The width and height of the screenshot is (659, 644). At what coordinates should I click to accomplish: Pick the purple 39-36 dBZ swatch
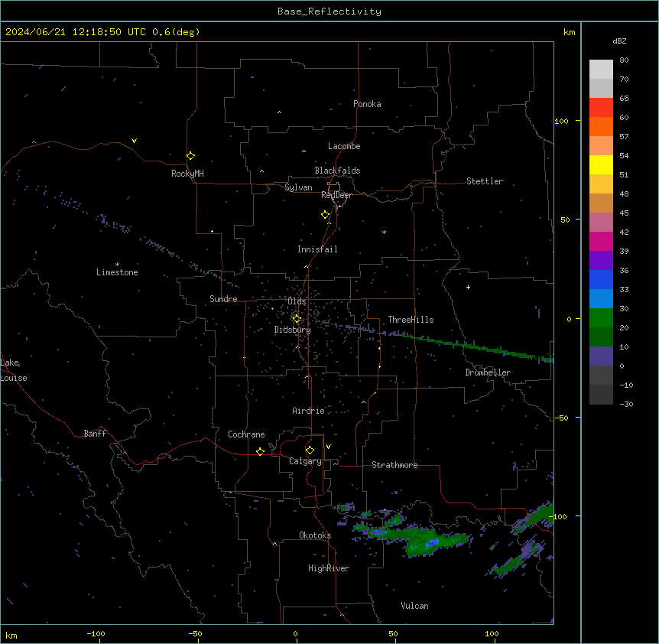[601, 261]
